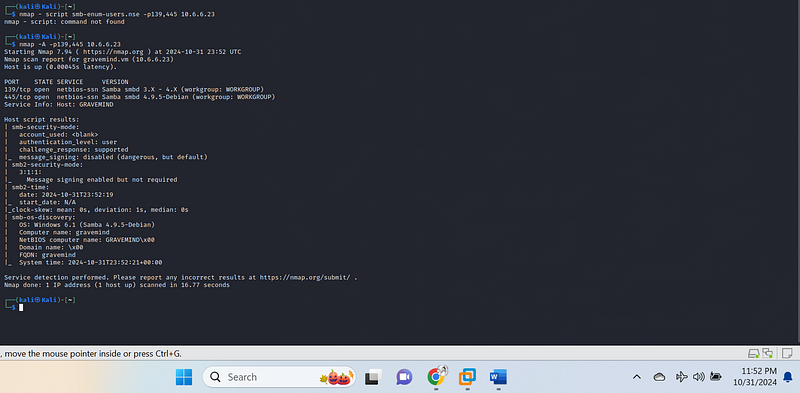Click 'OS: Windows 6.1 (Samba 4.9.5-Debian)' line
The height and width of the screenshot is (393, 800).
tap(87, 225)
